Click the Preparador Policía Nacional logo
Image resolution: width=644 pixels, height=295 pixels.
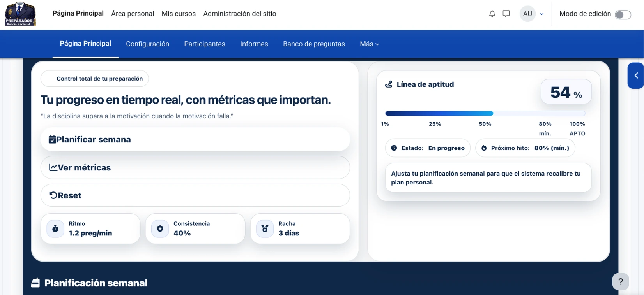20,14
